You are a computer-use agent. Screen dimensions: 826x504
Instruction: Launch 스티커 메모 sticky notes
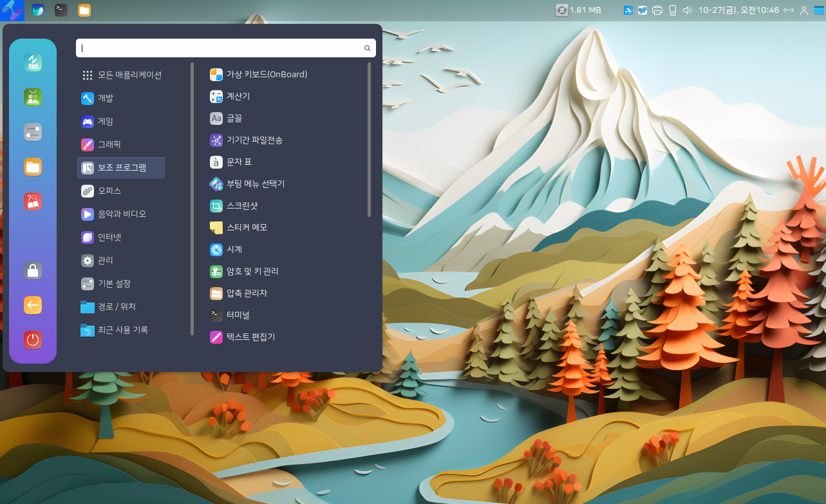pyautogui.click(x=247, y=228)
